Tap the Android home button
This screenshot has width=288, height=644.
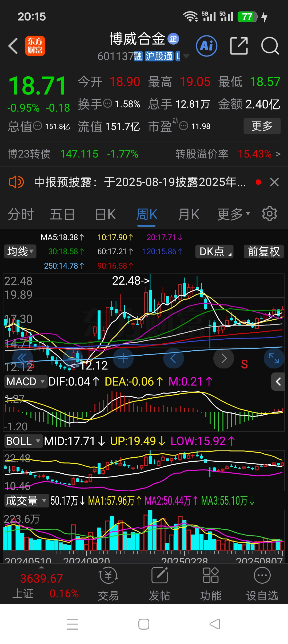click(x=144, y=624)
